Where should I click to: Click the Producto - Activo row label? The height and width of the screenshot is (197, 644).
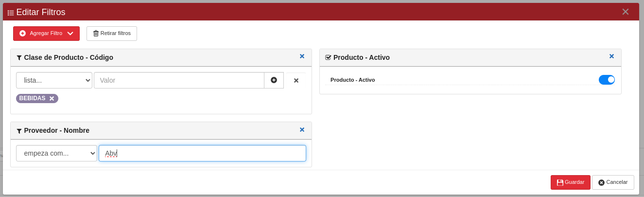(352, 80)
